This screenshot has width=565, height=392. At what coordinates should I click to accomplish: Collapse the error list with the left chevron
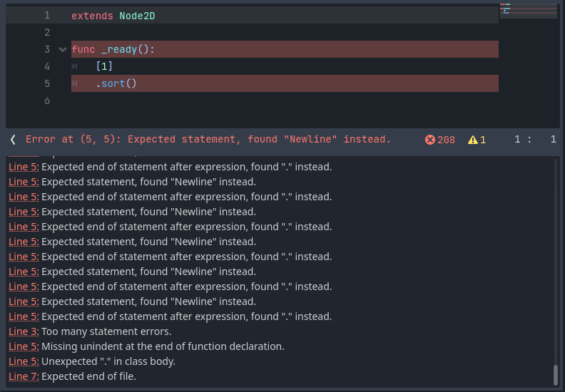[13, 140]
